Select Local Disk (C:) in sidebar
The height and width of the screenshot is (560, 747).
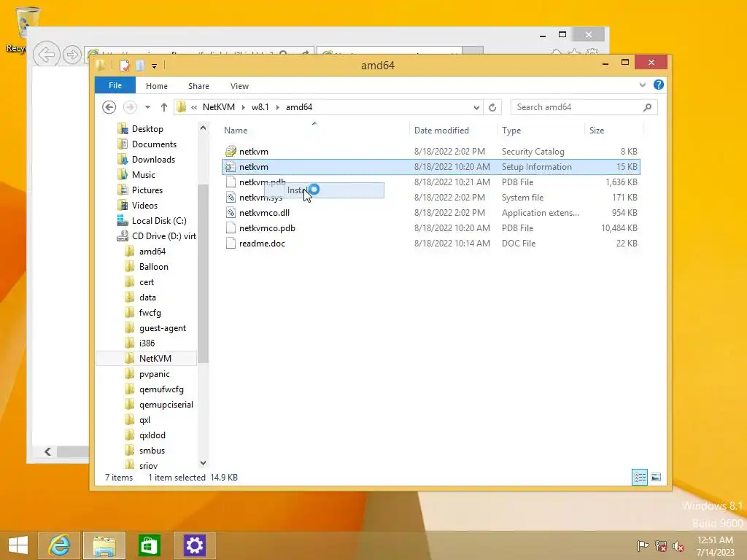tap(158, 220)
